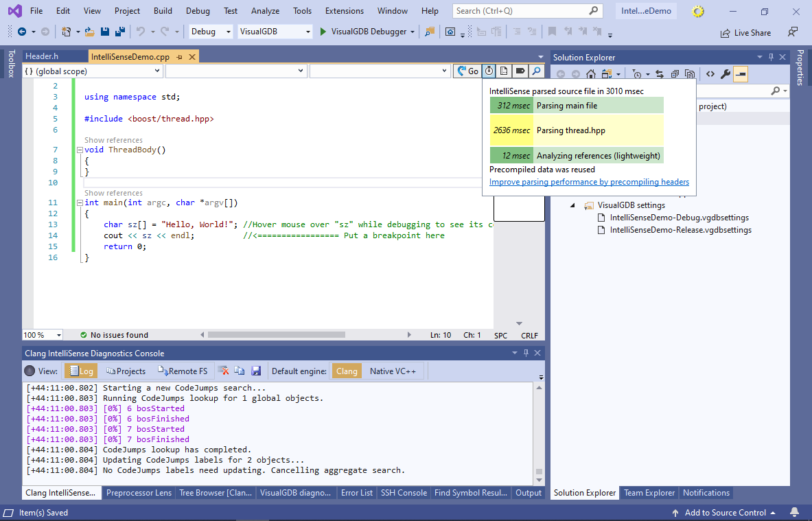Screen dimensions: 812x521
Task: Click the Undo arrow icon
Action: click(x=140, y=32)
